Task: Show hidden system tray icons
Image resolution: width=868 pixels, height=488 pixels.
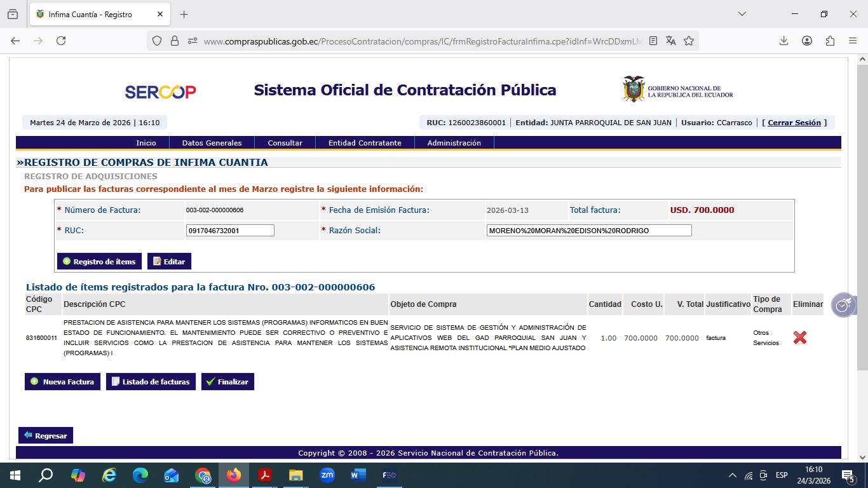Action: [732, 475]
